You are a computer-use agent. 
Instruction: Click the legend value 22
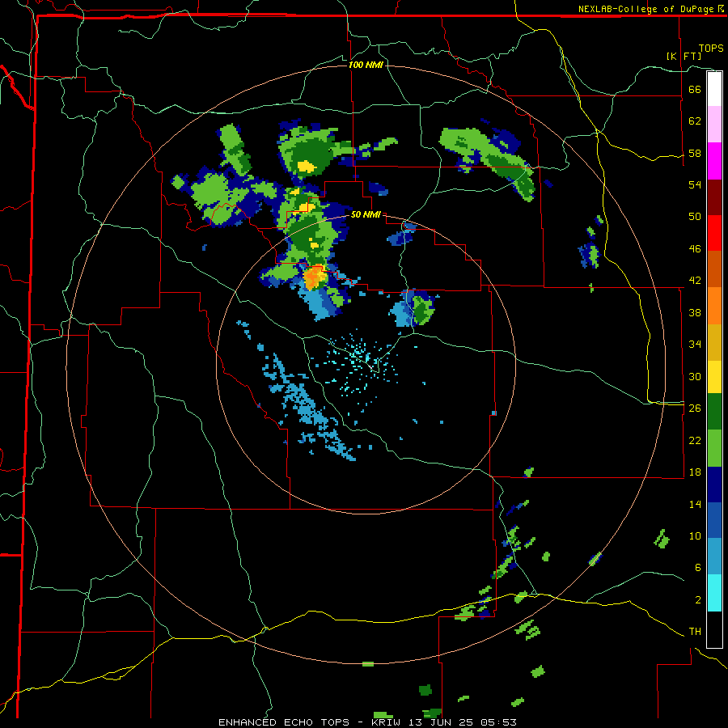[x=695, y=440]
